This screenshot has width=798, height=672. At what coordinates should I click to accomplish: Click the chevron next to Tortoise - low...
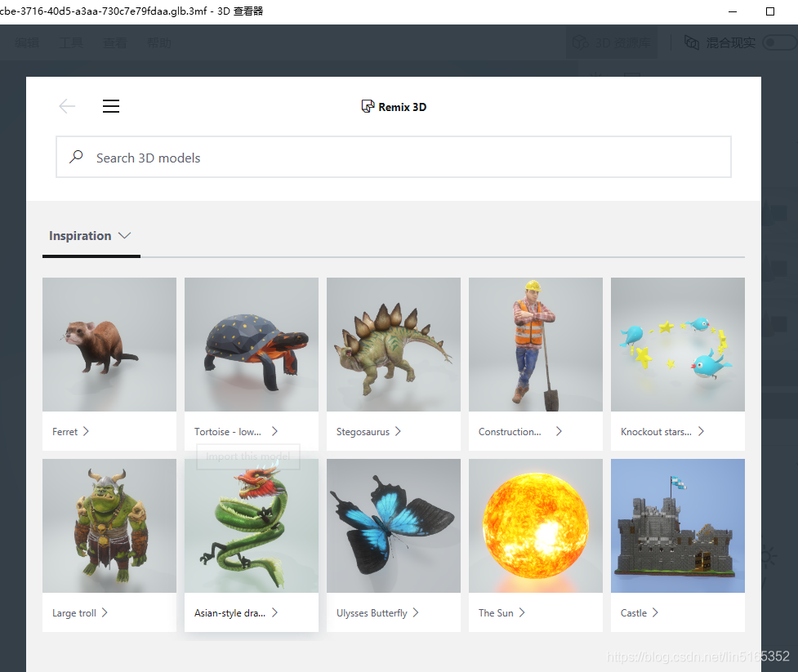click(x=274, y=431)
